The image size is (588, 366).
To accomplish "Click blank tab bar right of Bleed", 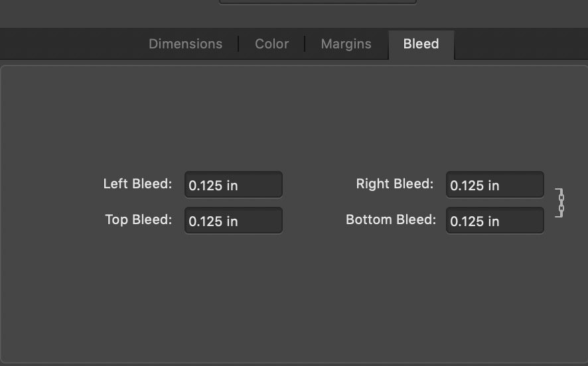I will (x=521, y=44).
